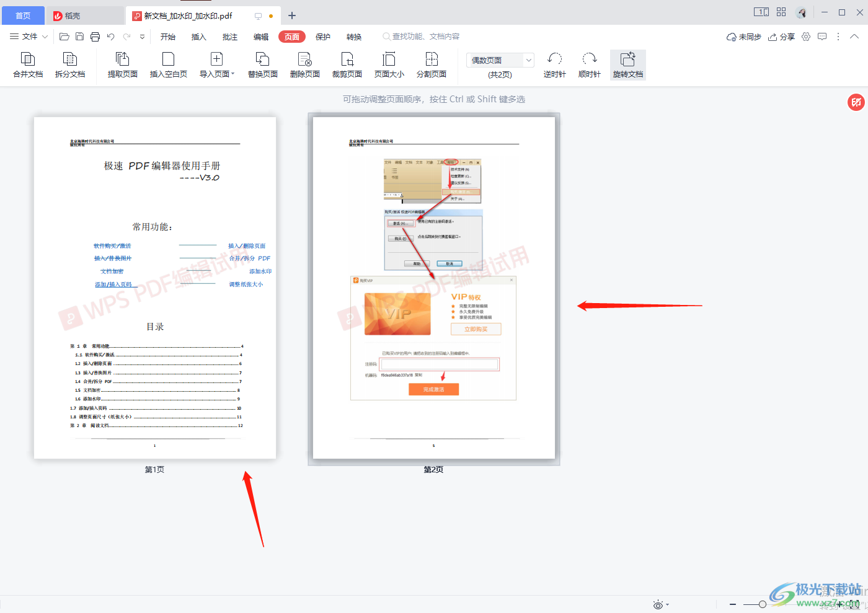868x613 pixels.
Task: Expand the quick access toolbar customization arrow
Action: coord(142,37)
